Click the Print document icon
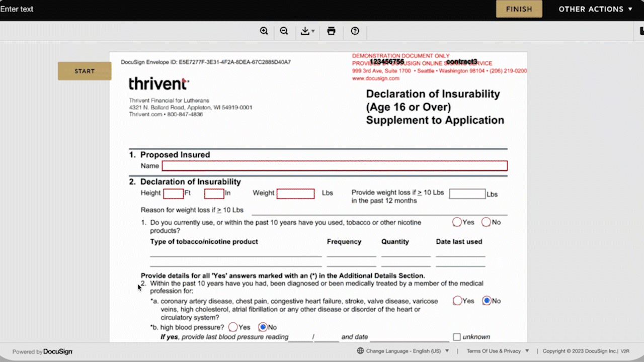Screen dimensions: 644x362 coord(331,31)
